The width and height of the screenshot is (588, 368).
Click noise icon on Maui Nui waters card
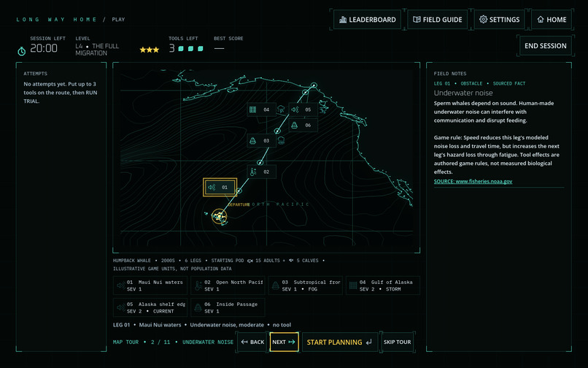tap(121, 285)
